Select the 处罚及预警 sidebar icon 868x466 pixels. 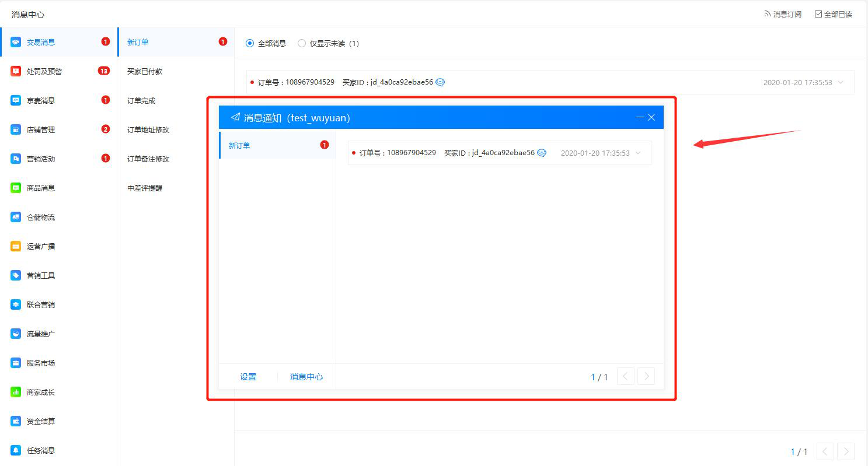(x=16, y=71)
